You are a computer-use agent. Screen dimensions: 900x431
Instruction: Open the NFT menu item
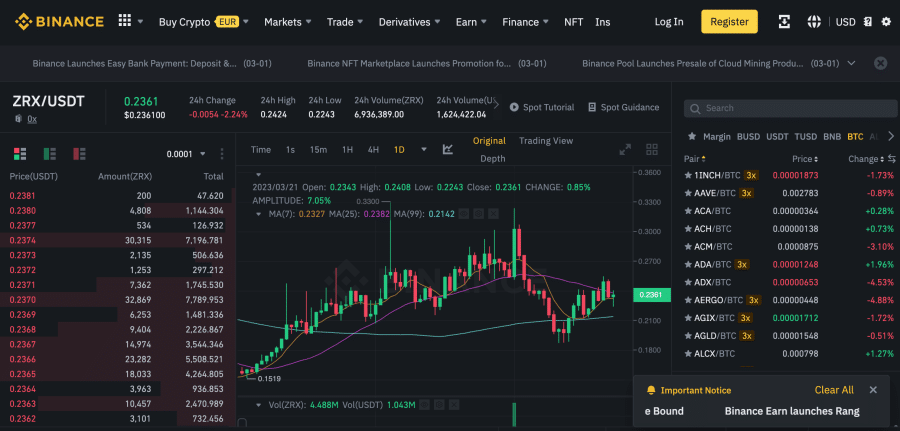[573, 22]
